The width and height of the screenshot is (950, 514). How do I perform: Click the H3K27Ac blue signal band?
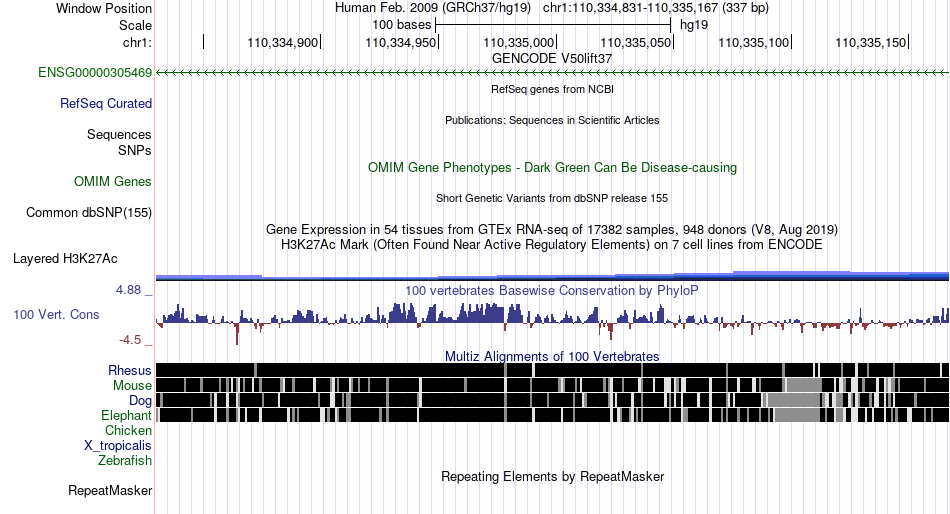(x=552, y=276)
